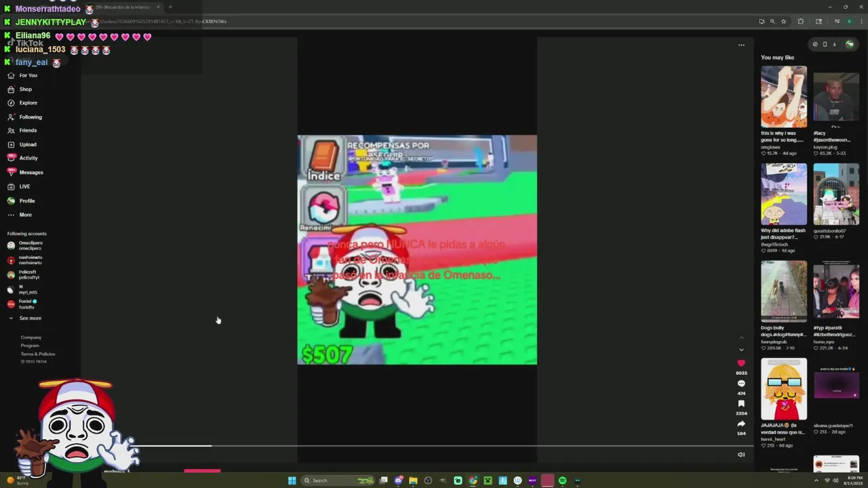Go to previous video arrow

pos(741,338)
